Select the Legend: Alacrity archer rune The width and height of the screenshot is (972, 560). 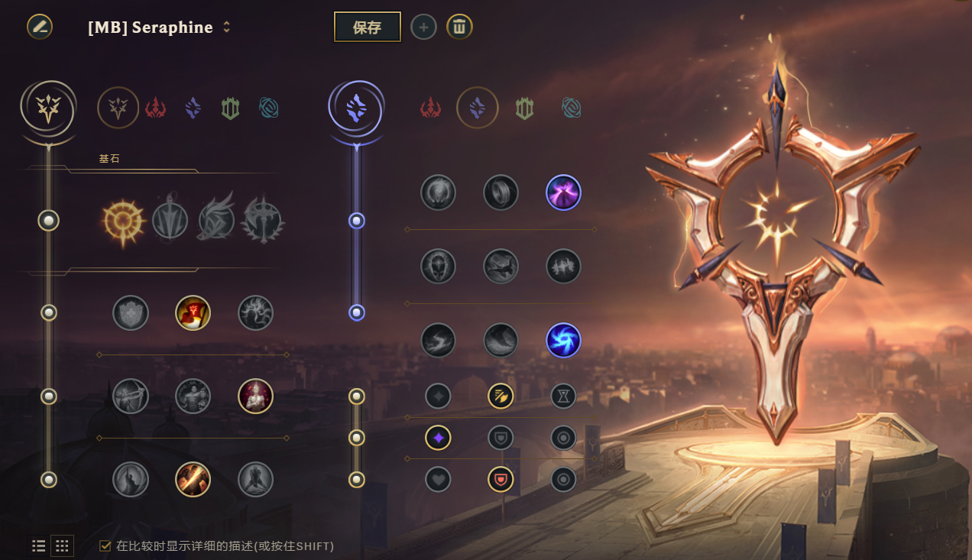pyautogui.click(x=131, y=396)
